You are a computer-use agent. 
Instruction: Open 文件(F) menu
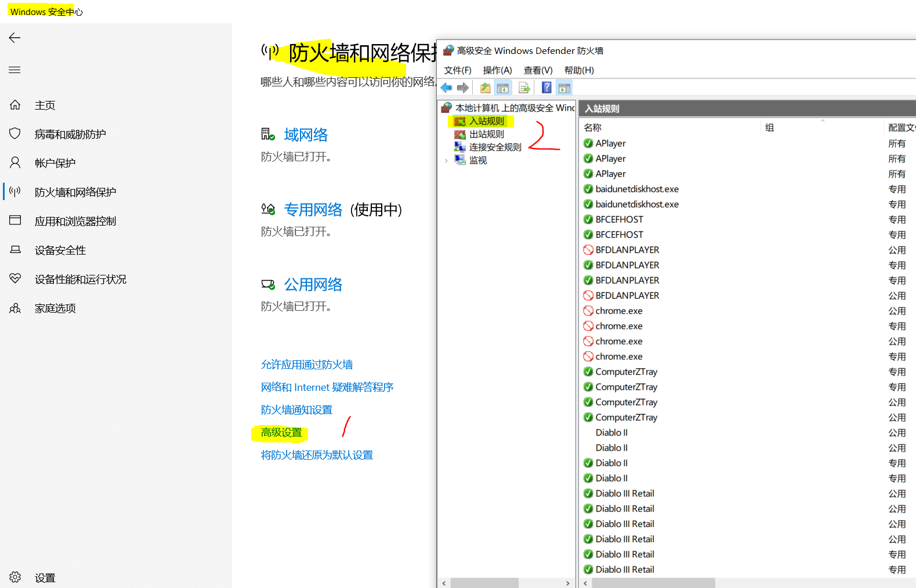(x=458, y=70)
